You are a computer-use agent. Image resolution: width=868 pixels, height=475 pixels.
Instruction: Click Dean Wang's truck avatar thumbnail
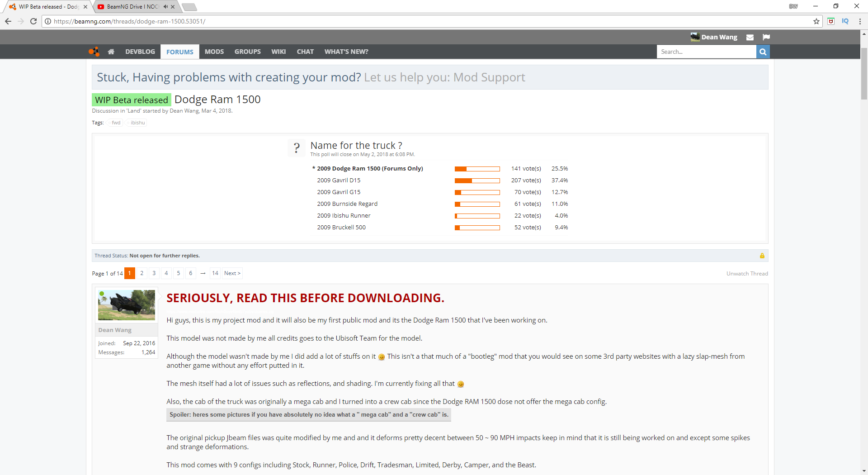pyautogui.click(x=127, y=305)
